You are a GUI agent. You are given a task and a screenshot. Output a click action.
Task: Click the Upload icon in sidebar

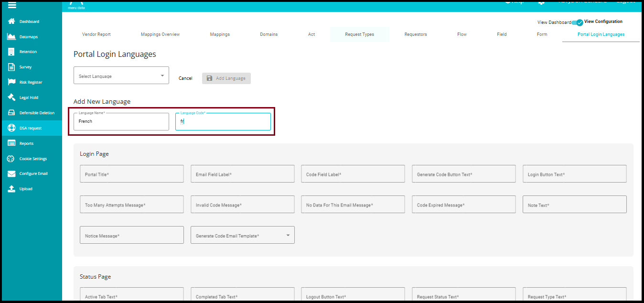(x=12, y=189)
